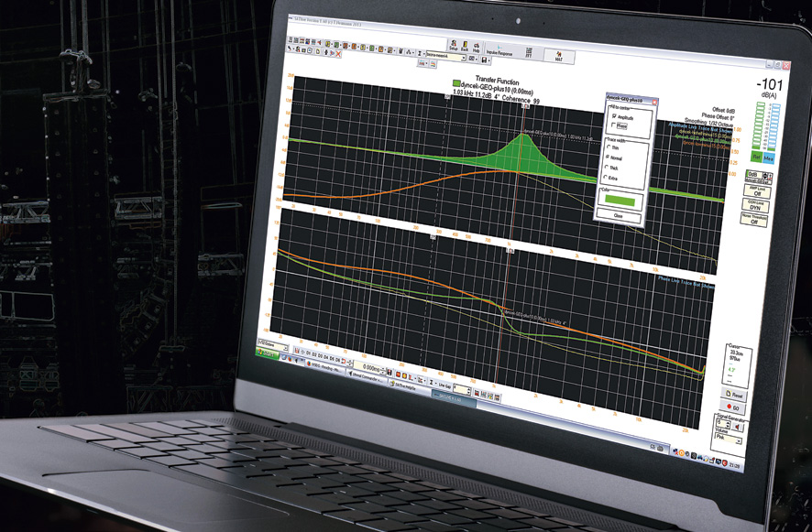The height and width of the screenshot is (532, 812).
Task: Open the Help icon in top toolbar
Action: point(476,47)
